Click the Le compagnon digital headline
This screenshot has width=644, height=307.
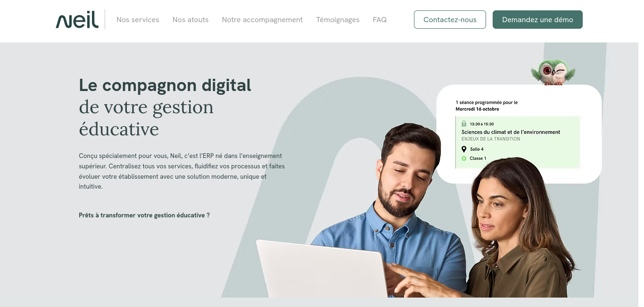pyautogui.click(x=165, y=85)
